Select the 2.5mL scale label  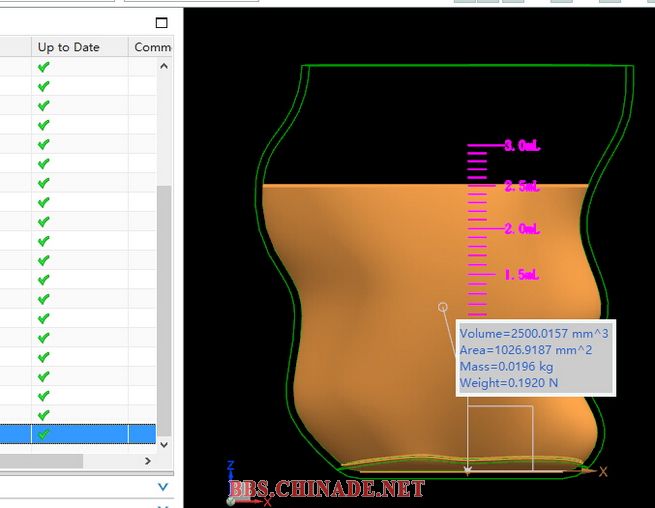pos(522,186)
